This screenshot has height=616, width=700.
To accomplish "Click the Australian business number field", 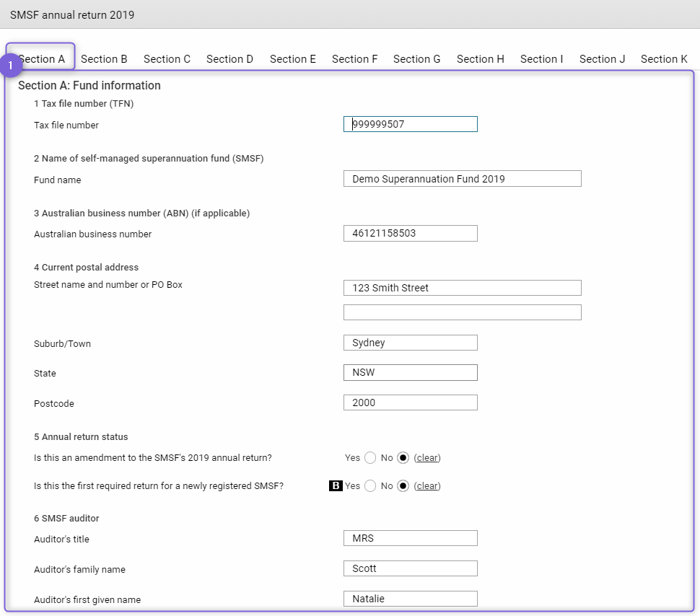I will pos(411,234).
